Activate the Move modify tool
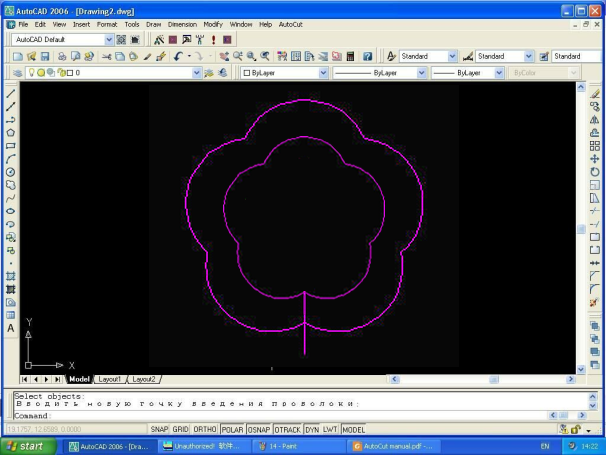The height and width of the screenshot is (455, 606). (595, 158)
